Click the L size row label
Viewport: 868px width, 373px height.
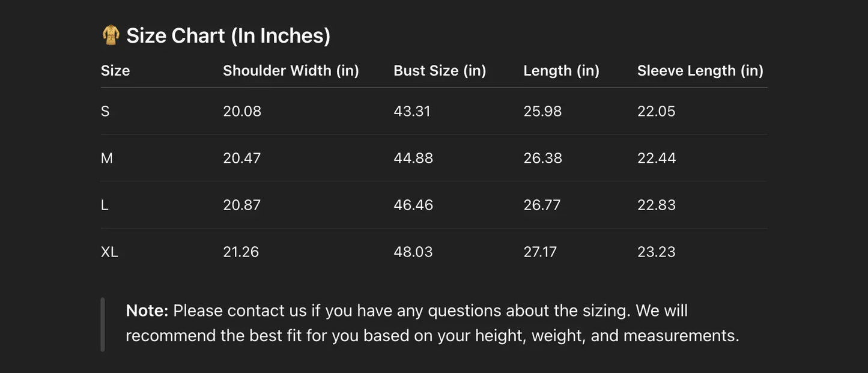point(105,205)
